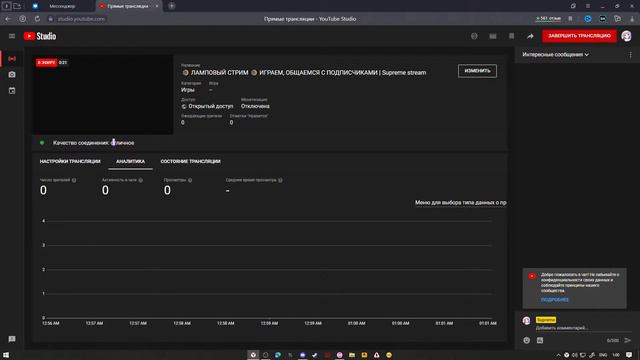Click the 361 отзыв link in address bar

pos(549,19)
